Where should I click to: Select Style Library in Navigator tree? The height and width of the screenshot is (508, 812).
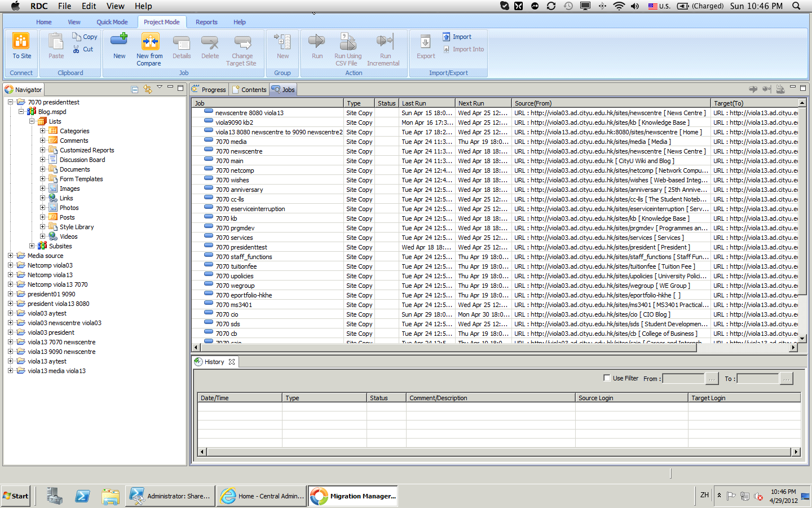pyautogui.click(x=77, y=227)
